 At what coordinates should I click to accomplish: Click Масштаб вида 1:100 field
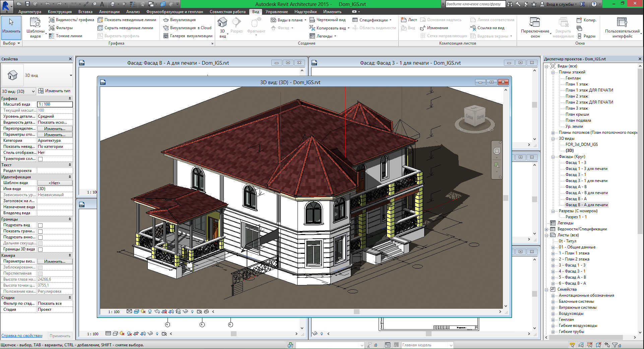pyautogui.click(x=55, y=104)
